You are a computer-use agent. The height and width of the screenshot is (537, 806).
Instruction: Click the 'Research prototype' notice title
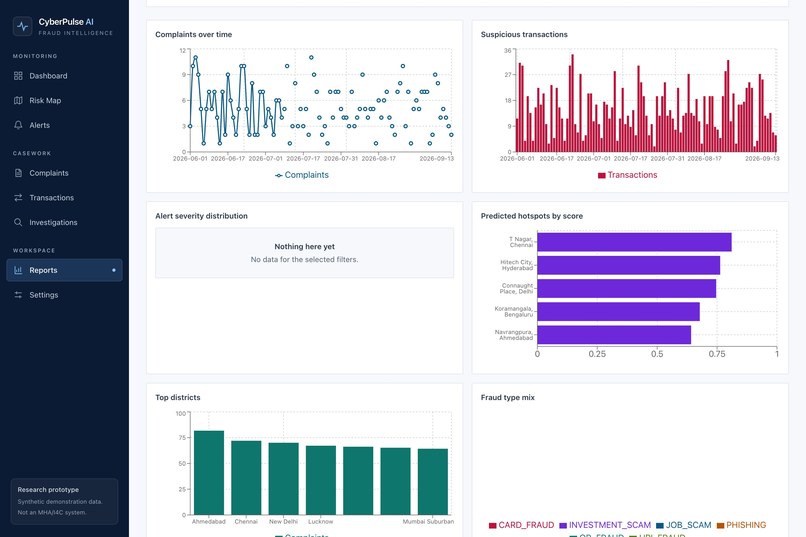click(x=48, y=490)
